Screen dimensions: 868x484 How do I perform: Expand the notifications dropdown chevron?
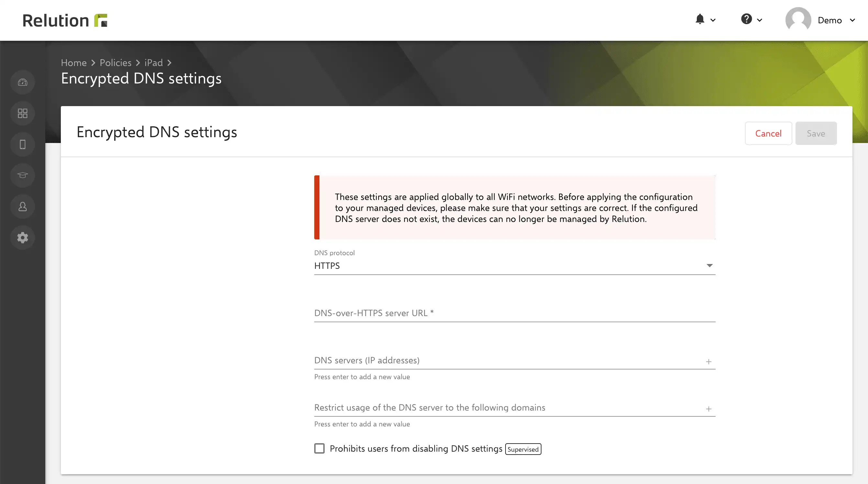713,20
